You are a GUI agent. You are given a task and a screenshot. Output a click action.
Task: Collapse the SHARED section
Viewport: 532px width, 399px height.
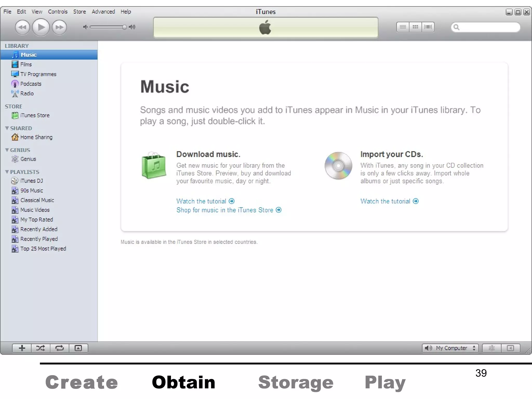pos(7,128)
